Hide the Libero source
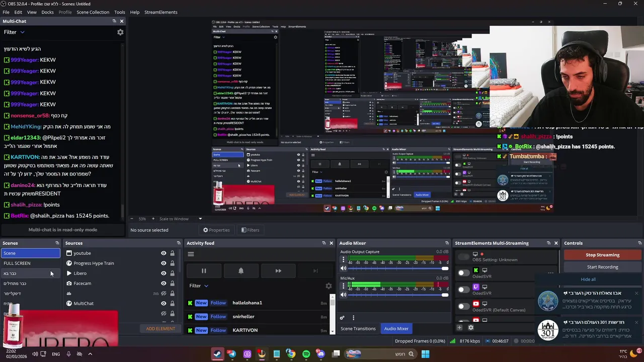Image resolution: width=644 pixels, height=362 pixels. tap(164, 274)
